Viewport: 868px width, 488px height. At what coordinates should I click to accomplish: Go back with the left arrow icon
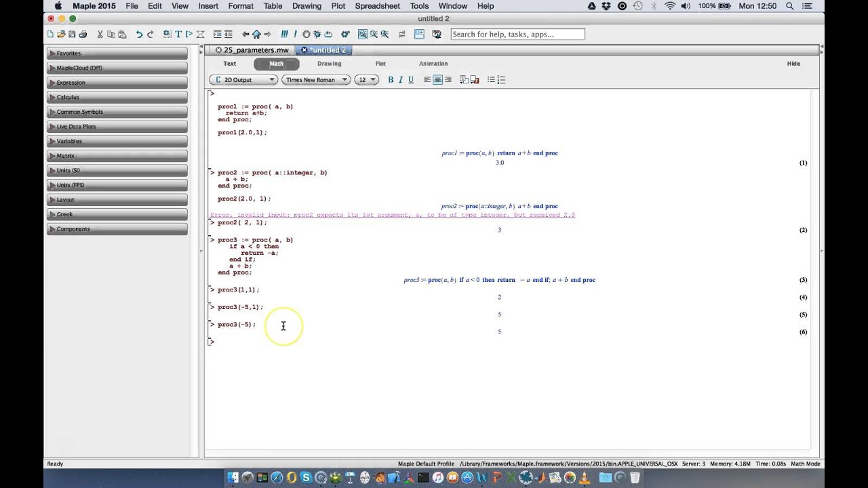pyautogui.click(x=245, y=34)
